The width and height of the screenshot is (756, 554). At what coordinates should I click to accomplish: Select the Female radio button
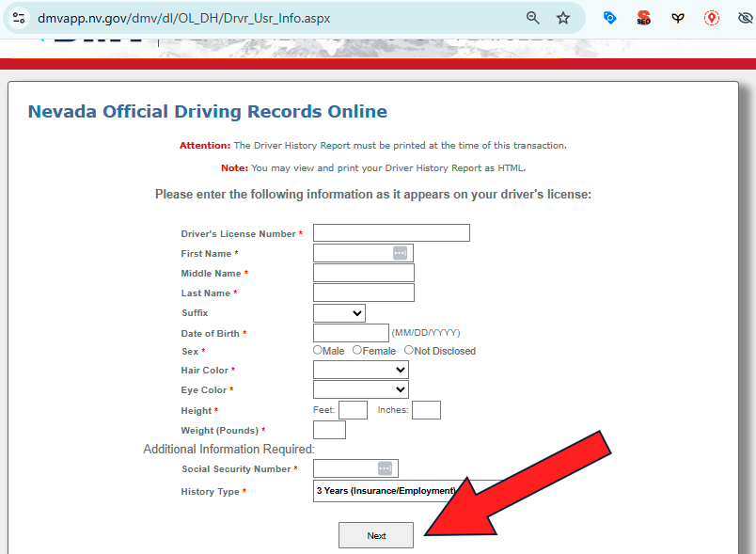(356, 350)
